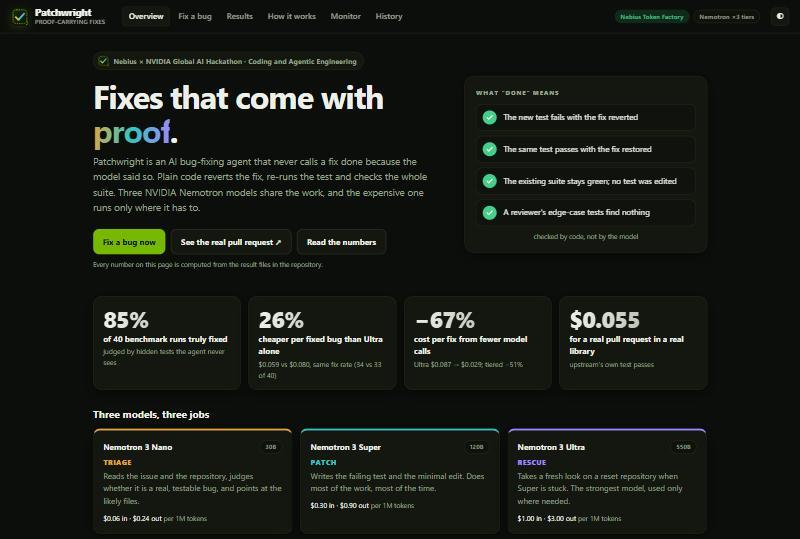Click the WHAT "DONE" MEANS heading
The width and height of the screenshot is (800, 539).
517,93
